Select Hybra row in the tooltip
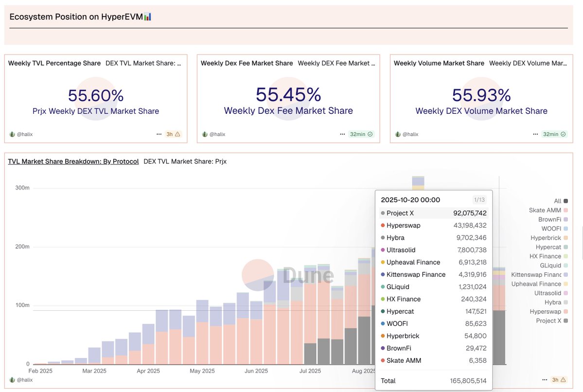The height and width of the screenshot is (392, 583). click(434, 238)
